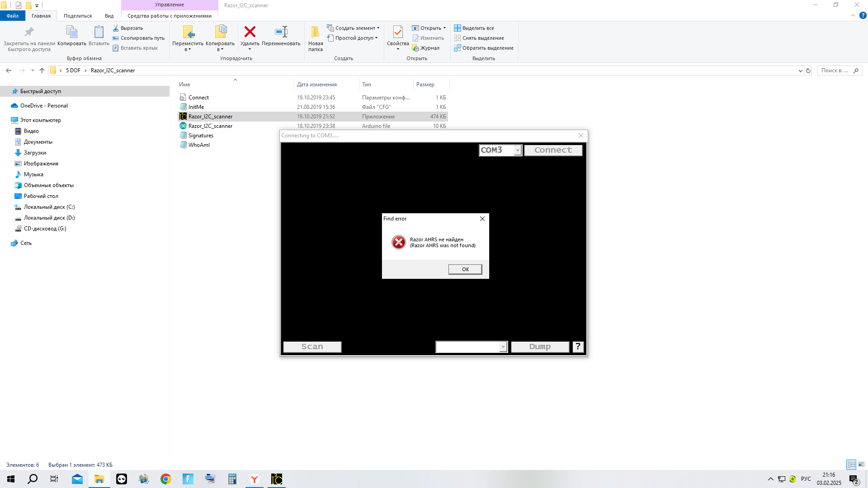Click Invert selection in ribbon
The image size is (868, 488).
[x=484, y=48]
